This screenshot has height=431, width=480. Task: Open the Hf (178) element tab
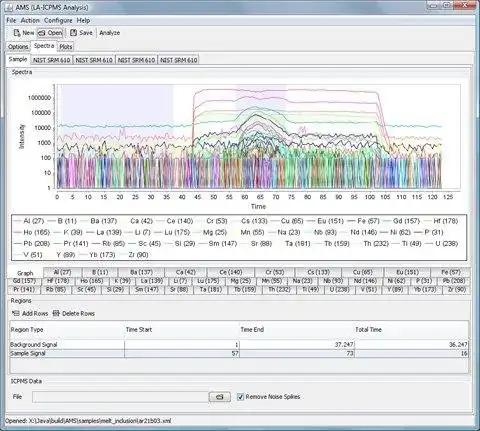59,281
